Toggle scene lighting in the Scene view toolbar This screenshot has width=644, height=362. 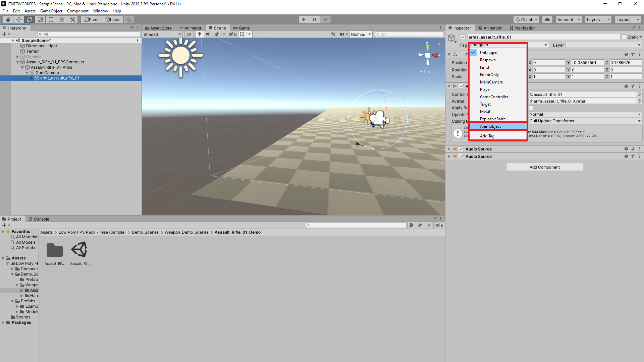click(200, 34)
